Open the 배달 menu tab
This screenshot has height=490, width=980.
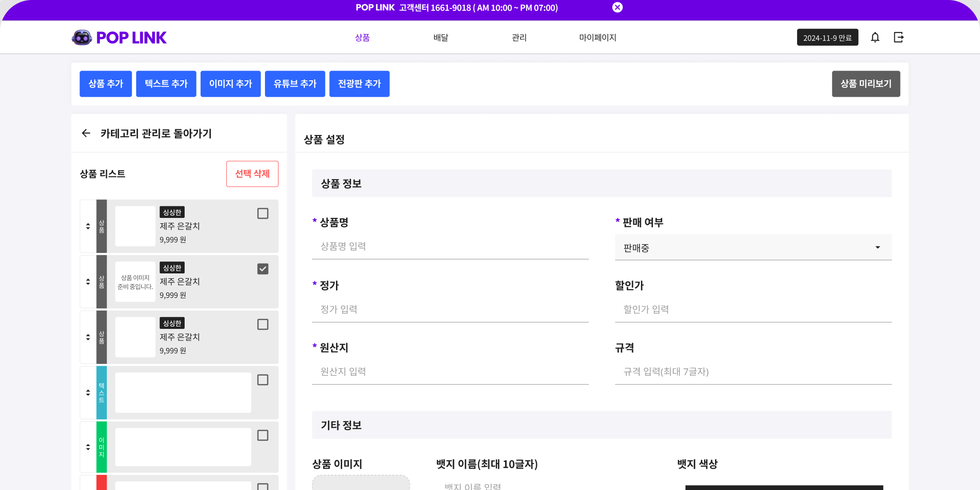441,38
